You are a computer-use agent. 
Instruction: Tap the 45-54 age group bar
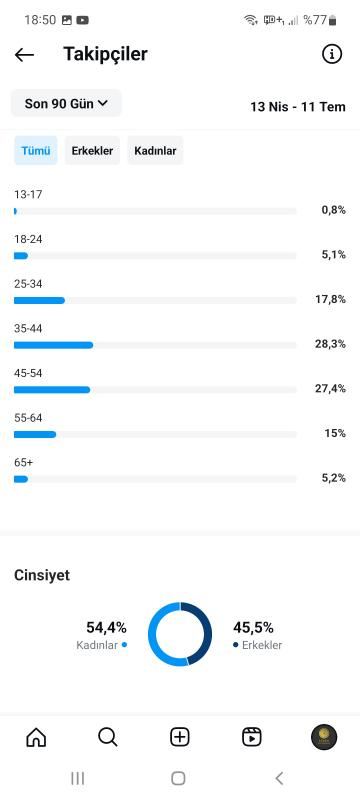[x=155, y=390]
